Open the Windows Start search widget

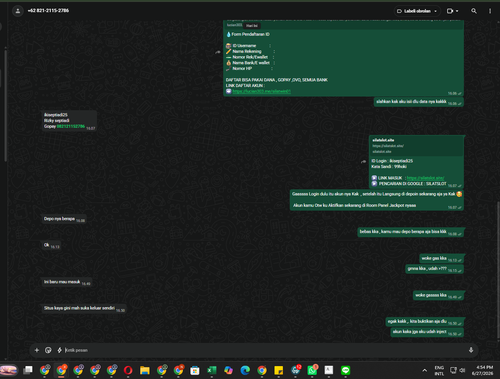click(x=9, y=370)
